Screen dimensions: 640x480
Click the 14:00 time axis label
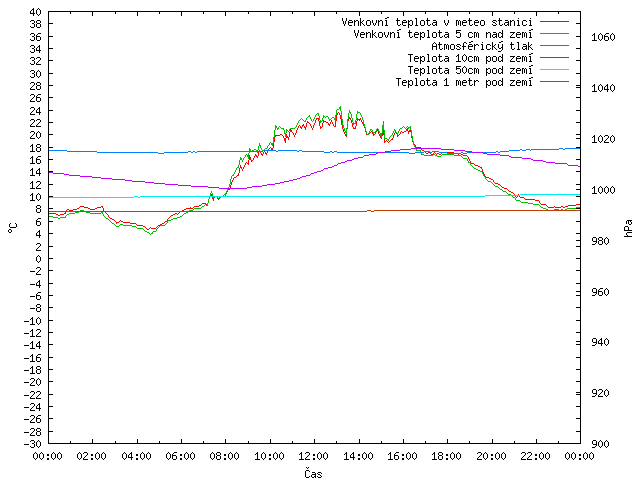pos(358,456)
